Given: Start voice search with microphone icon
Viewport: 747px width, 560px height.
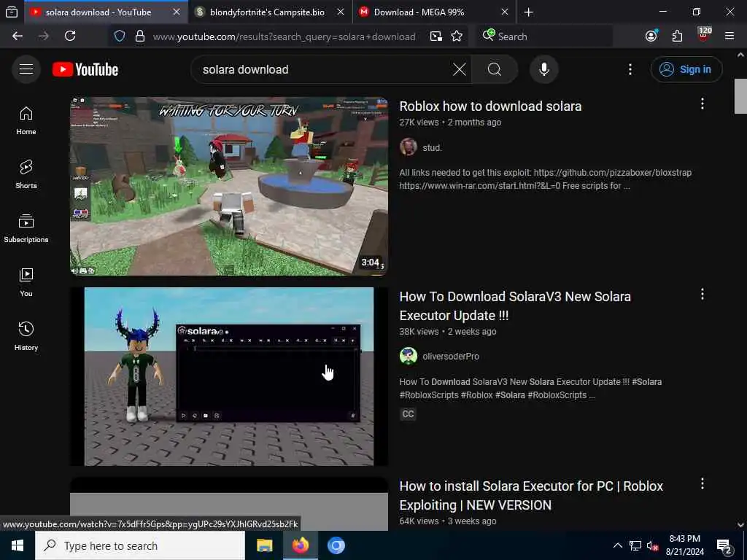Looking at the screenshot, I should click(544, 69).
